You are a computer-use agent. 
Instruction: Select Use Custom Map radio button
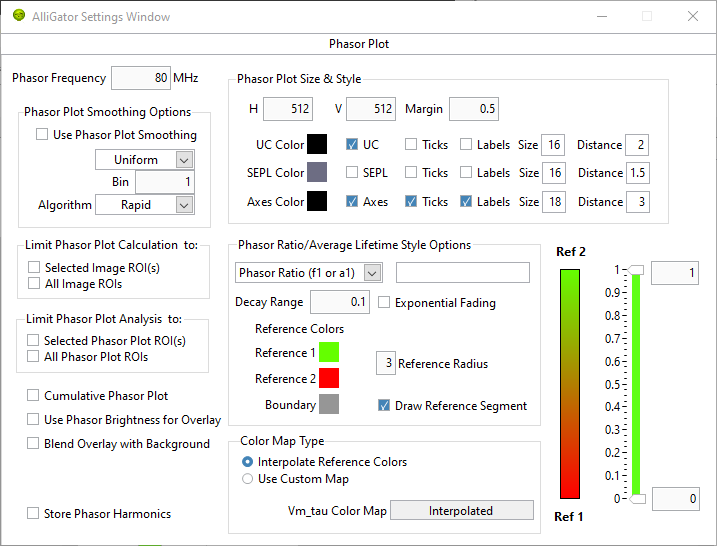point(247,479)
